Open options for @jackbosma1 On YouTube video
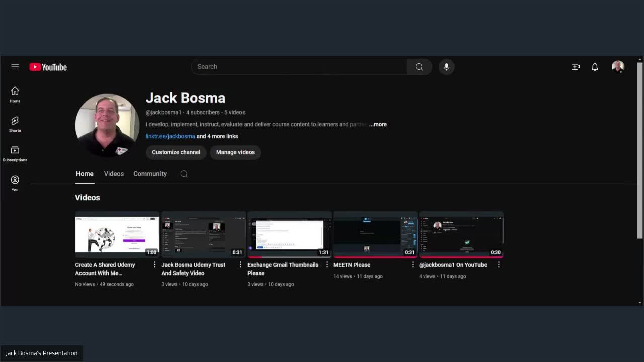Image resolution: width=644 pixels, height=362 pixels. pos(499,265)
